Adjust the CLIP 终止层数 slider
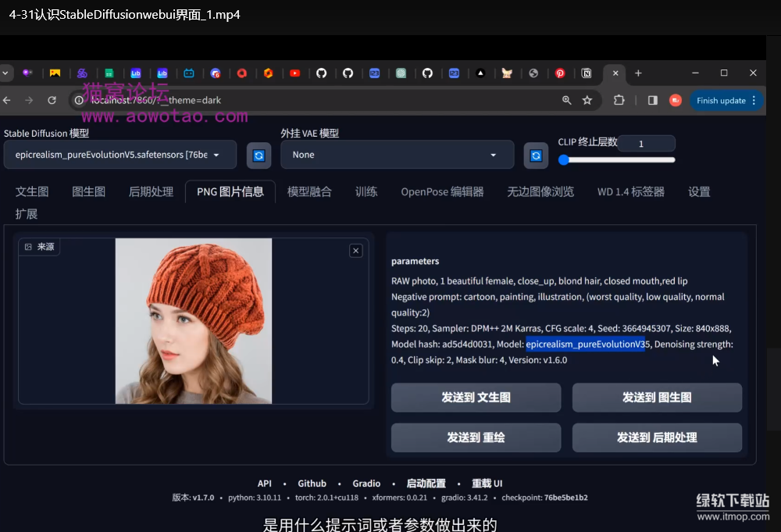The height and width of the screenshot is (532, 781). click(617, 160)
